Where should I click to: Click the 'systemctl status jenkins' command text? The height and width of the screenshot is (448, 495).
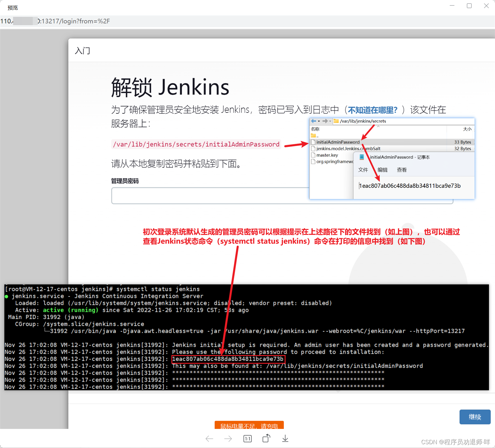158,289
